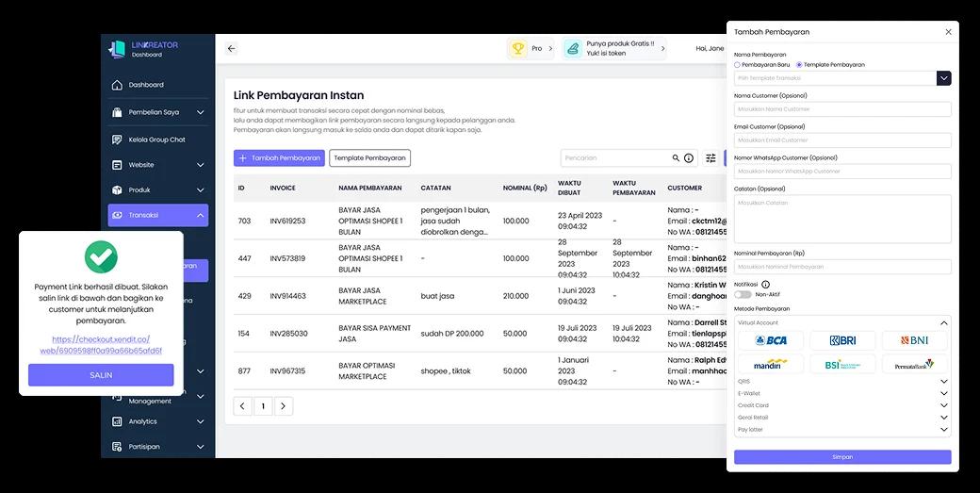This screenshot has width=980, height=493.
Task: Open the checkout.xendit.co payment link
Action: coord(101,345)
